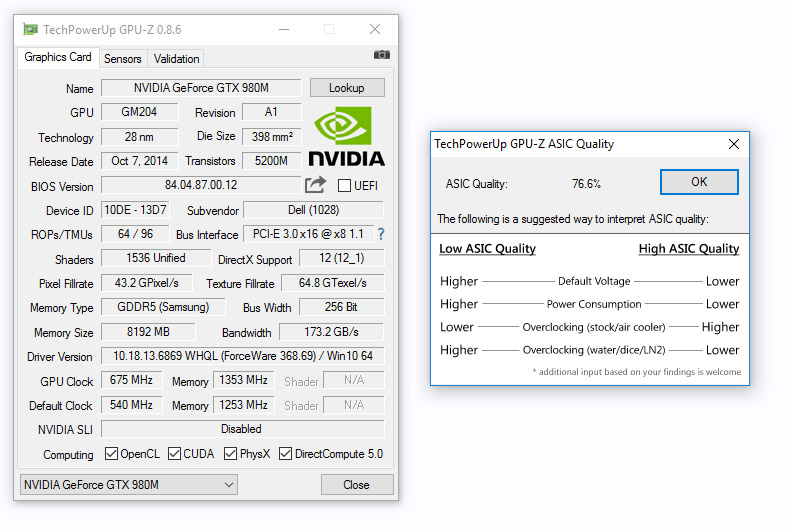The image size is (791, 530).
Task: Toggle the UEFI checkbox
Action: coord(345,186)
